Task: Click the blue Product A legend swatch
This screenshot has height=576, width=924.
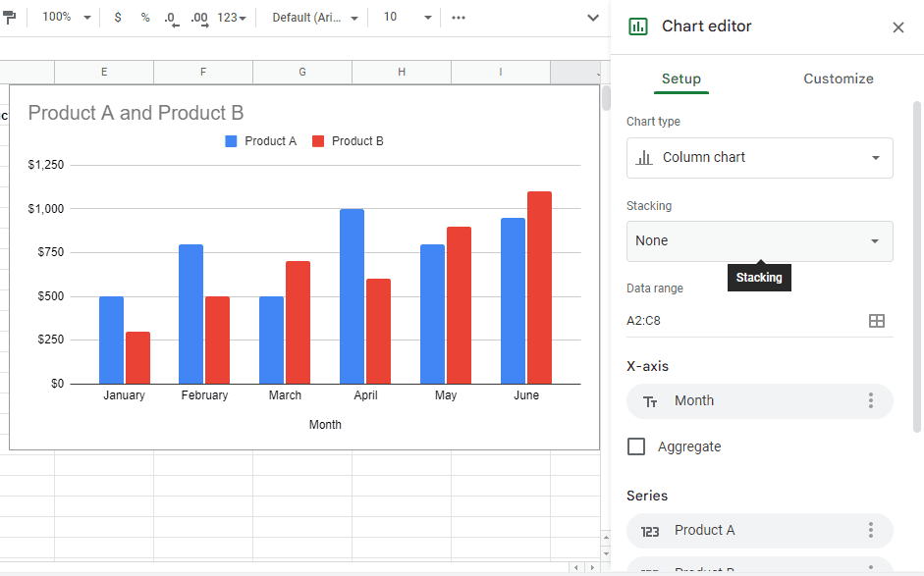Action: point(231,141)
